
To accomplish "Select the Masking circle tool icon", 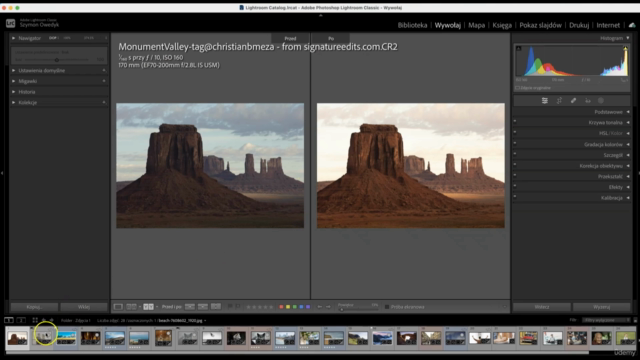I will [601, 100].
